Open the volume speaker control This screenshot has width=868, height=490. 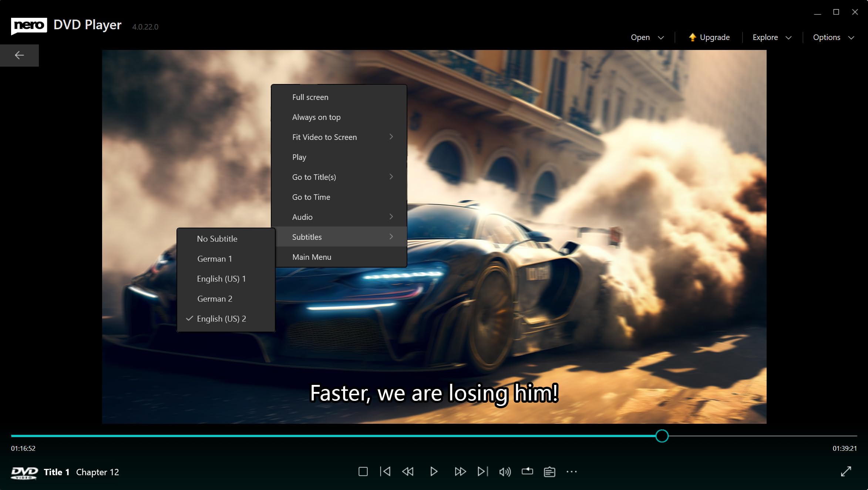(505, 472)
